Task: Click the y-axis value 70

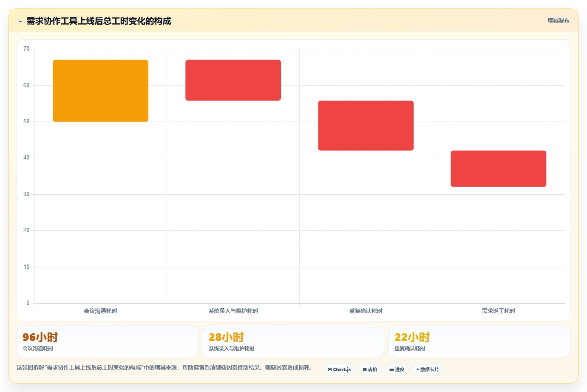Action: click(26, 49)
